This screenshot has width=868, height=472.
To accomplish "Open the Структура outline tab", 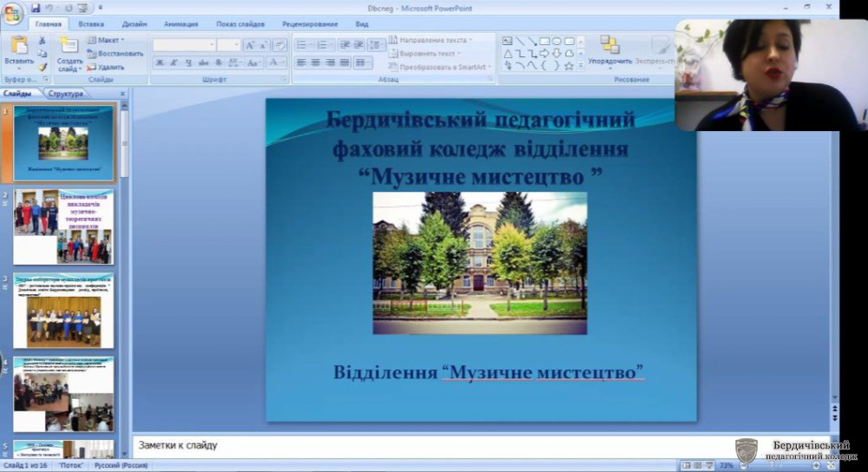I will (x=66, y=94).
